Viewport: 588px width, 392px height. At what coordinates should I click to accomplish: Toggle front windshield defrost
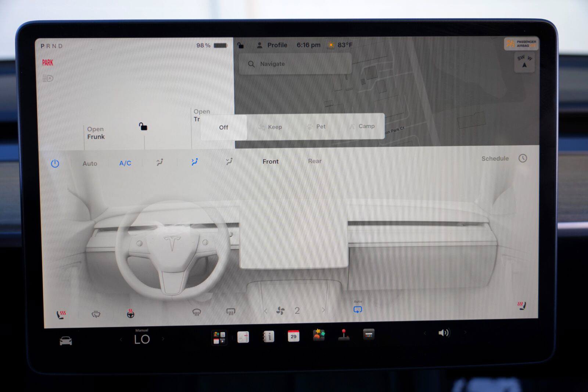(197, 313)
